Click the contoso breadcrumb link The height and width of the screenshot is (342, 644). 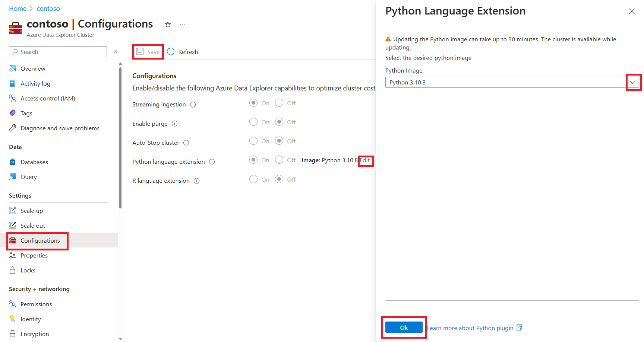pos(48,9)
